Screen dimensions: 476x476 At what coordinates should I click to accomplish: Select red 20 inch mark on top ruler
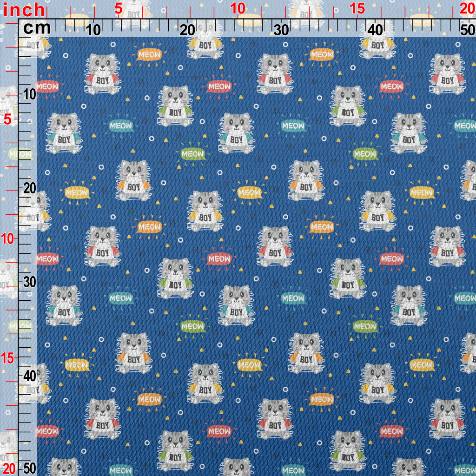[467, 8]
